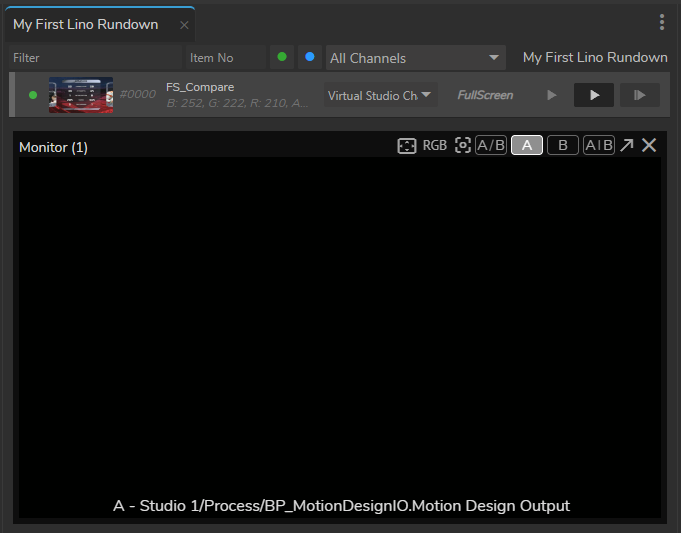Expand the All Channels dropdown

click(416, 58)
